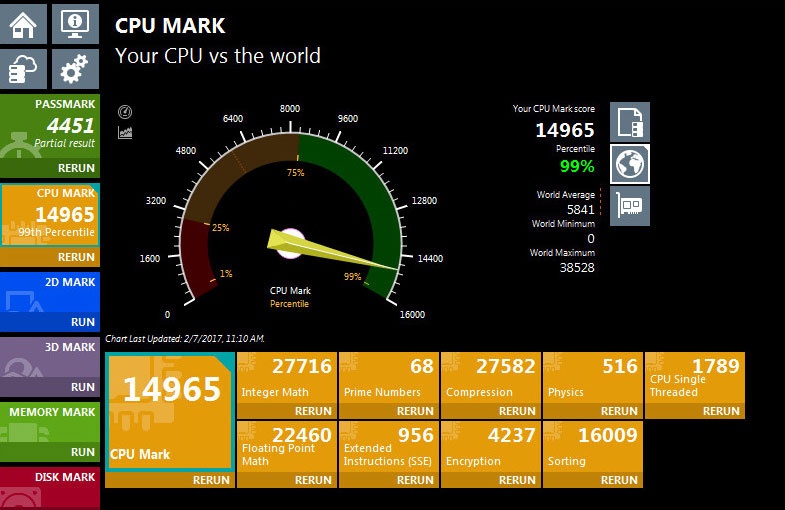Rerun the Compression test
This screenshot has height=510, width=785.
tap(517, 411)
